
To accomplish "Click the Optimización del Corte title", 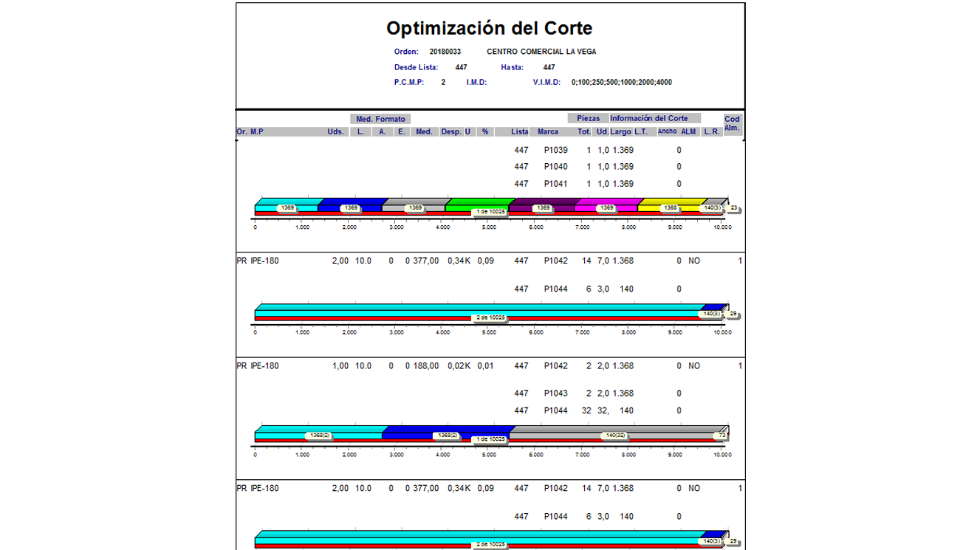I will tap(489, 29).
